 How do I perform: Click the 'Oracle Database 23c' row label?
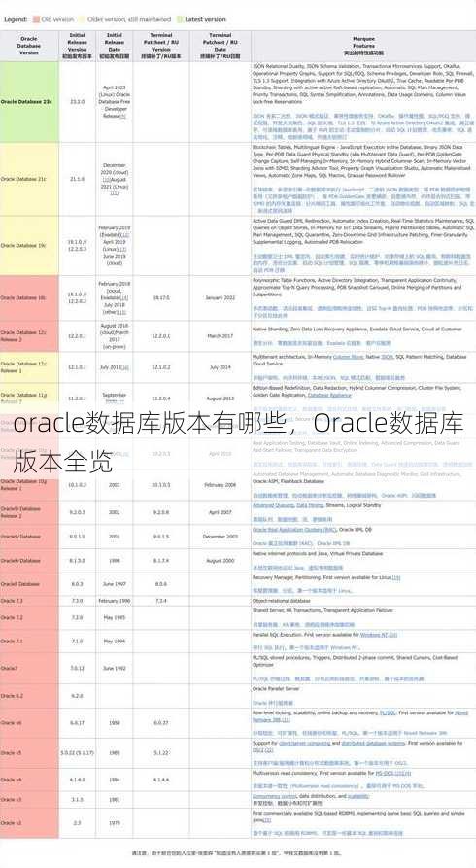pyautogui.click(x=26, y=102)
